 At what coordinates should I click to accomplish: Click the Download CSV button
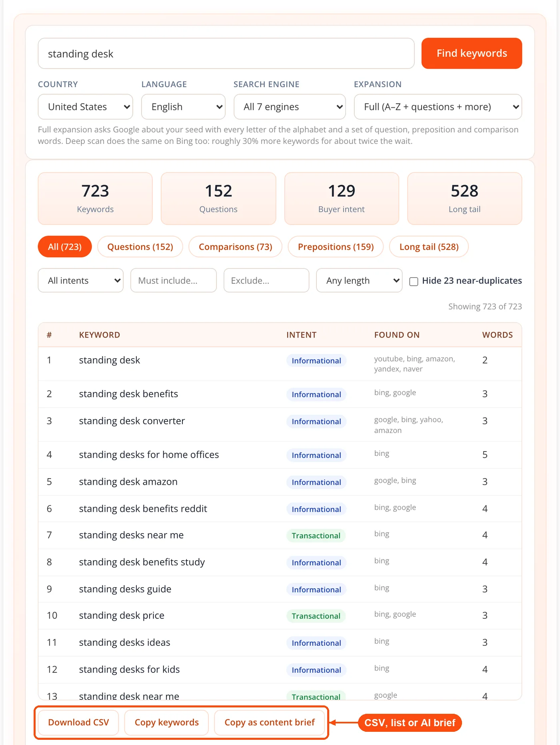[78, 722]
